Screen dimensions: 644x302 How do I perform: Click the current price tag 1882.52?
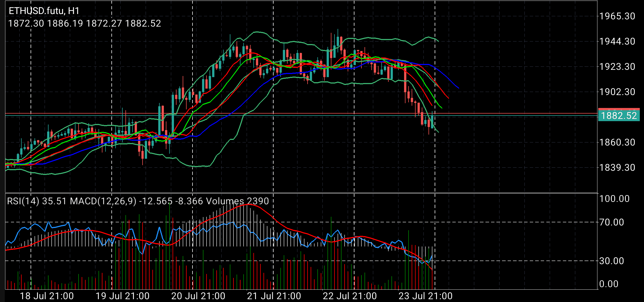619,116
